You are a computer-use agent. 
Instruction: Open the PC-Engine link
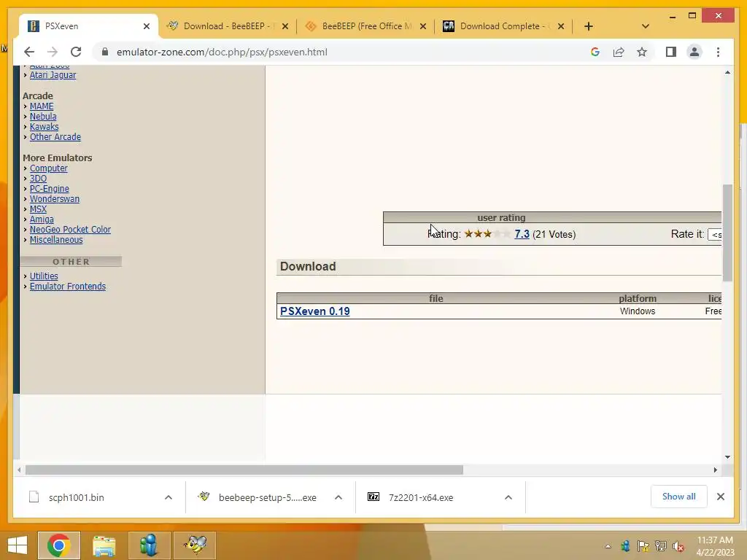tap(49, 189)
